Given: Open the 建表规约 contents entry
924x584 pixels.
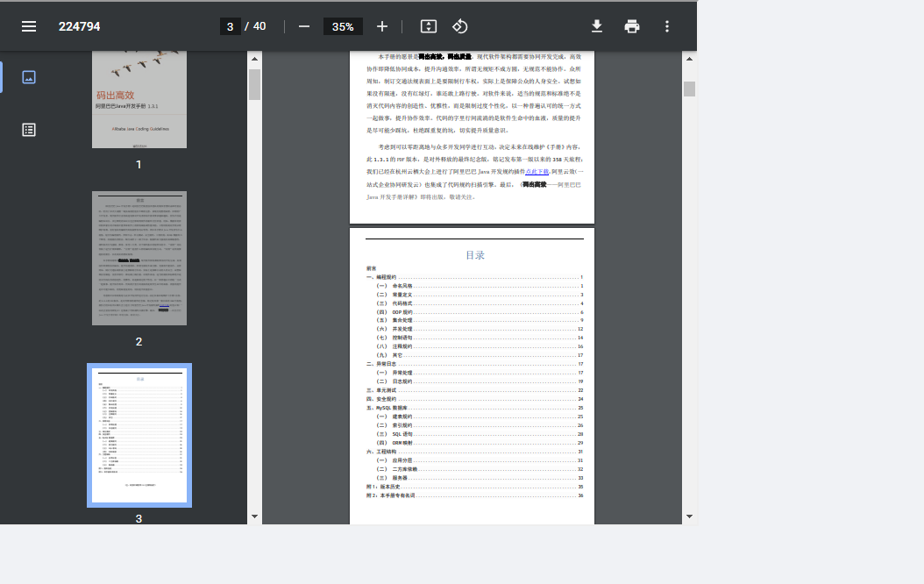Looking at the screenshot, I should pos(479,417).
